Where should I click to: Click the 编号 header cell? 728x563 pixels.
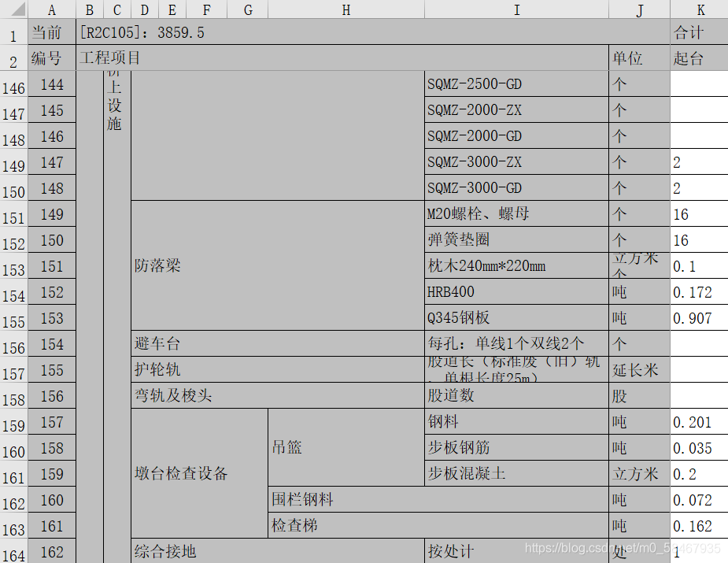(x=52, y=58)
